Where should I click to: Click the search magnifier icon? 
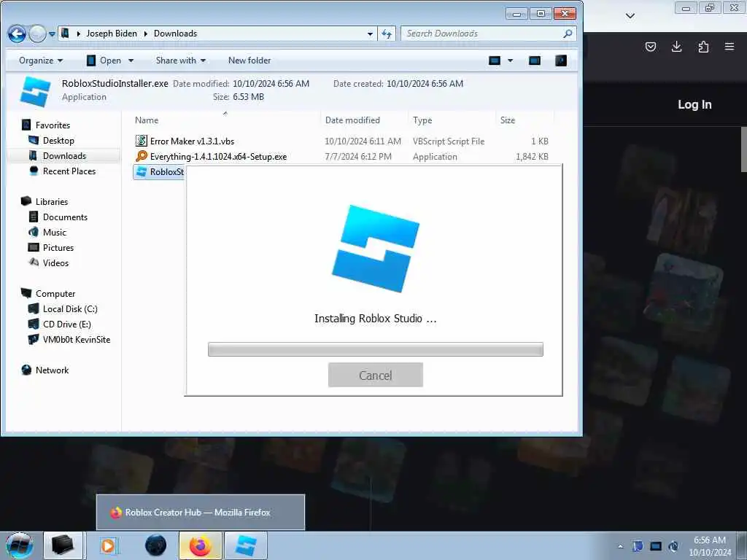pyautogui.click(x=568, y=34)
